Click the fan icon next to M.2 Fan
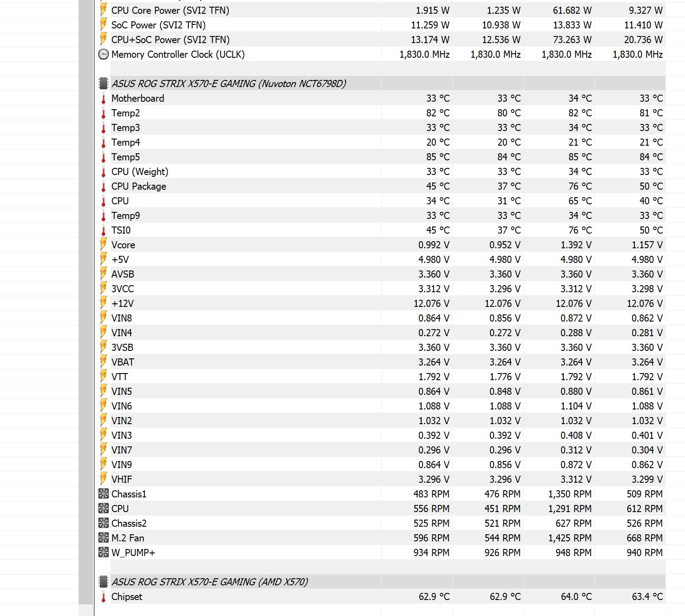The width and height of the screenshot is (685, 616). (103, 538)
